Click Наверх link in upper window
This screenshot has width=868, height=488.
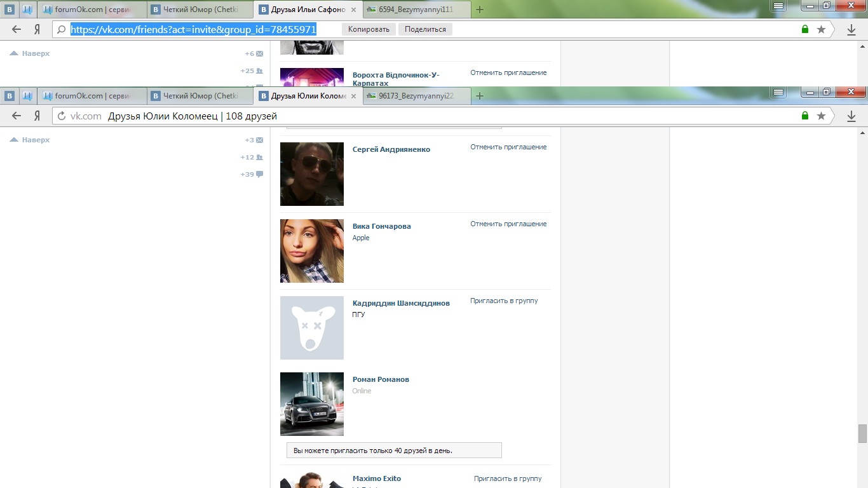pyautogui.click(x=30, y=53)
